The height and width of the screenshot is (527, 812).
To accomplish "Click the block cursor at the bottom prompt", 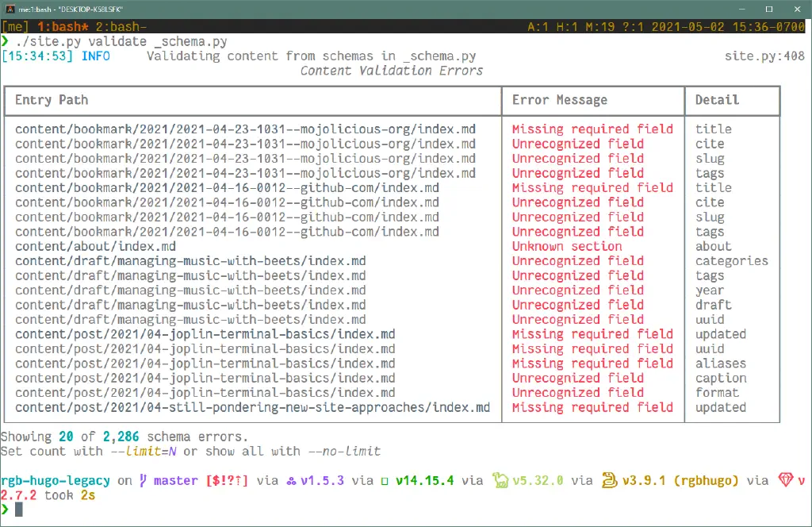I will (19, 510).
